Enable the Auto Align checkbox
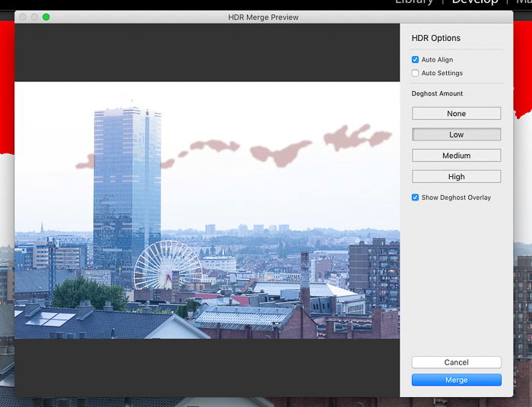The image size is (532, 407). pyautogui.click(x=415, y=59)
